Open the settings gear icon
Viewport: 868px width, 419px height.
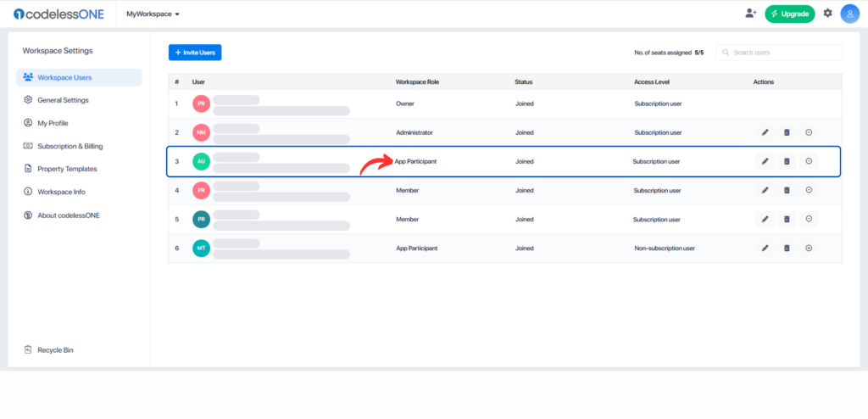[827, 14]
